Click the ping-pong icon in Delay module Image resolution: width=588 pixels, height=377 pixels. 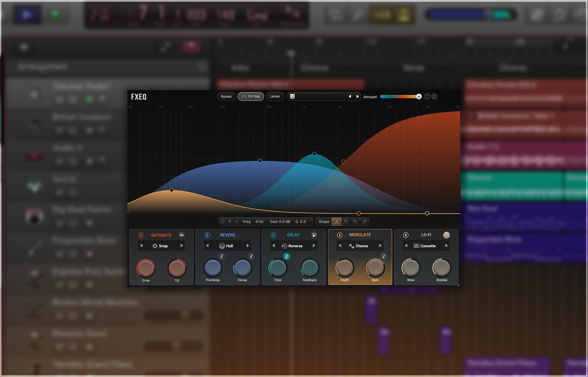[314, 235]
